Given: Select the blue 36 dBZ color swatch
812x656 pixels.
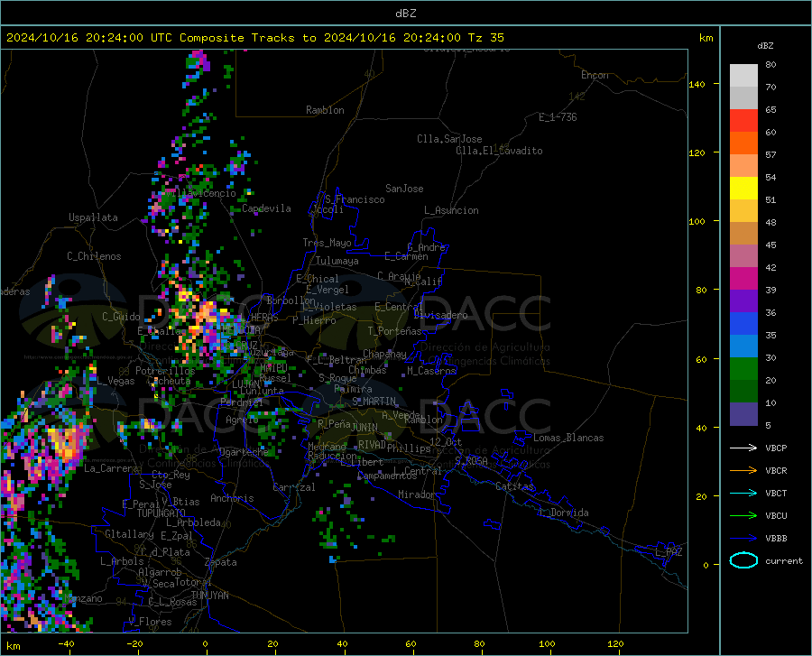Looking at the screenshot, I should pyautogui.click(x=743, y=324).
